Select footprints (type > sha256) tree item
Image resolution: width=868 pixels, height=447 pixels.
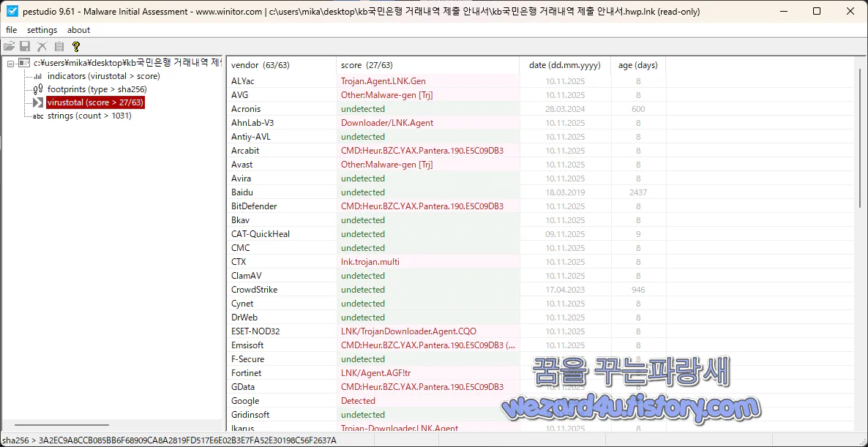point(97,89)
